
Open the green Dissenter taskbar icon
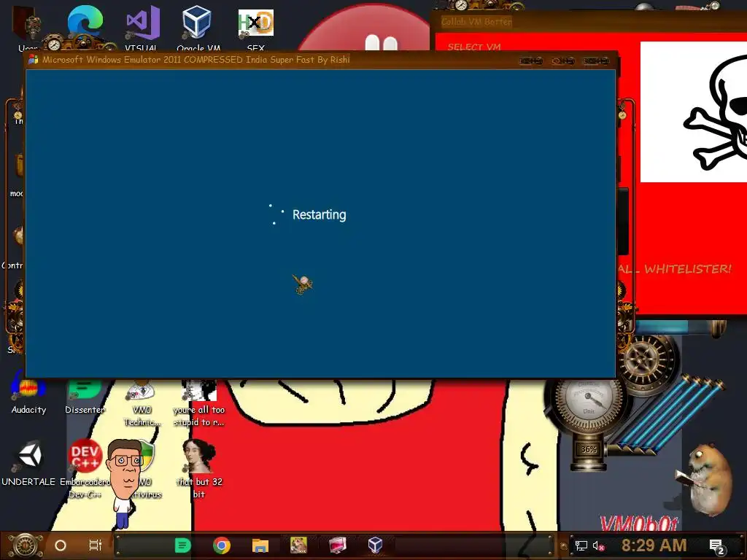[x=182, y=545]
